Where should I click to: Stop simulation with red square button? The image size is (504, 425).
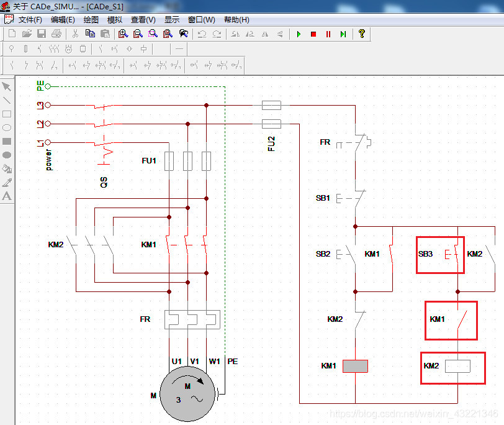[x=313, y=34]
